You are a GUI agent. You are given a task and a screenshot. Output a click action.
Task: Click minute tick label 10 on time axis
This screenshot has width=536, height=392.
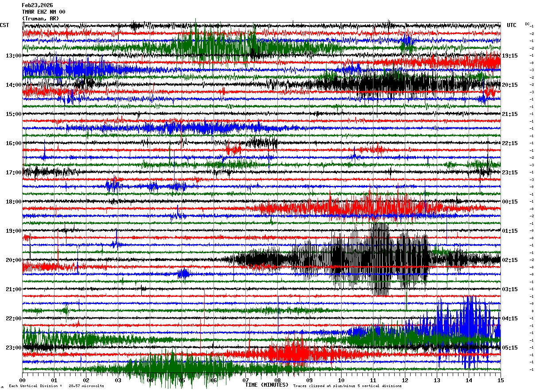(341, 380)
